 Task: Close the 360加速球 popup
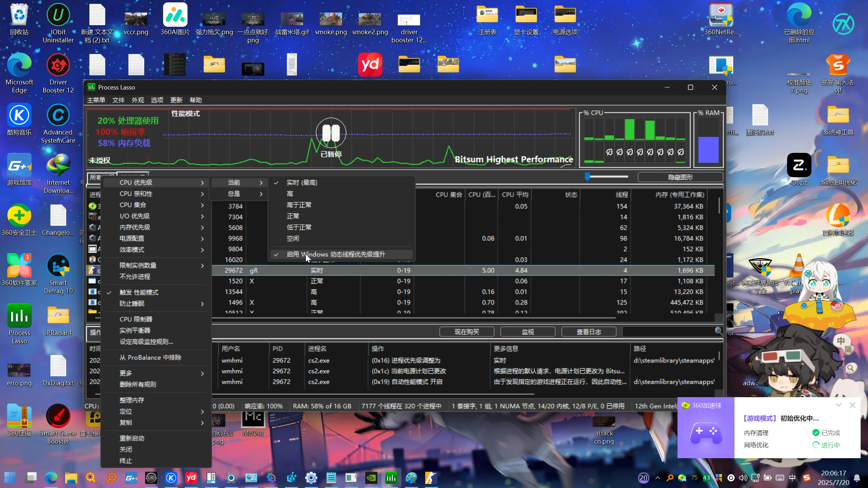[852, 405]
